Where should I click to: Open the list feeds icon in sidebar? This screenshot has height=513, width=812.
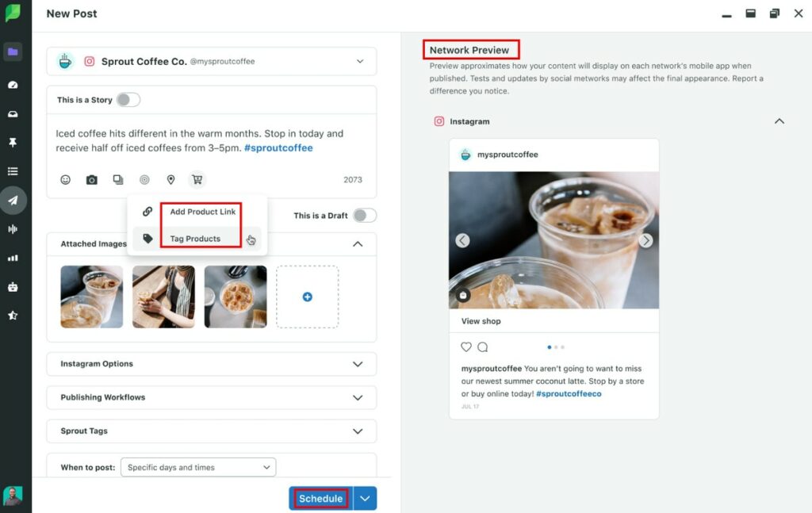[13, 171]
